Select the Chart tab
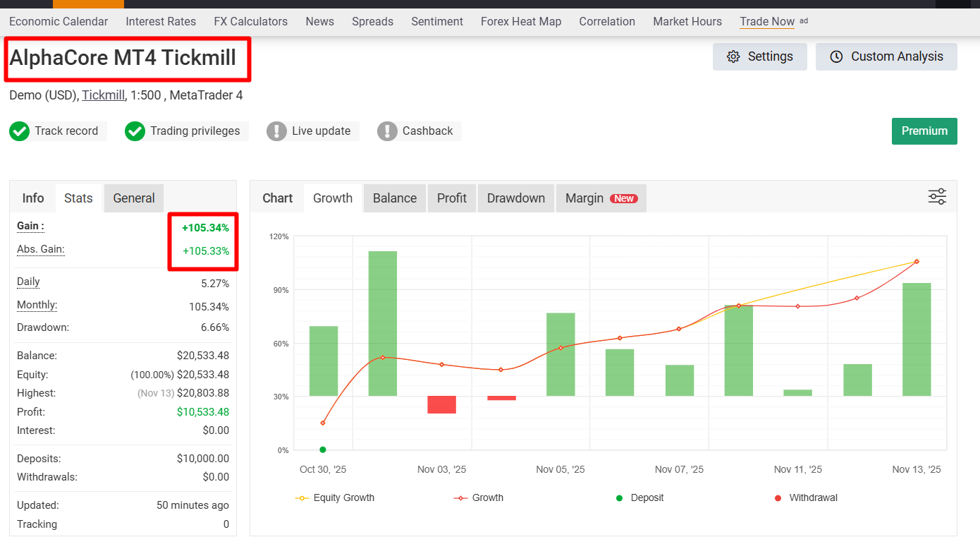Viewport: 980px width, 549px height. pos(278,198)
